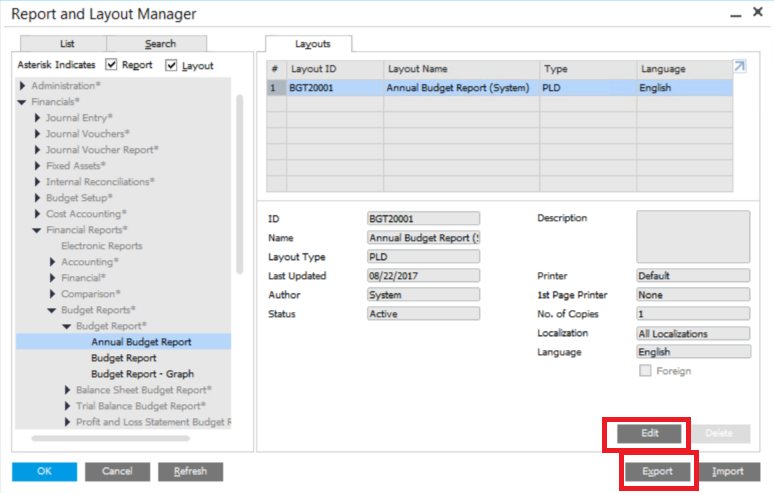Image resolution: width=774 pixels, height=493 pixels.
Task: Collapse the Financials tree node
Action: [x=22, y=102]
